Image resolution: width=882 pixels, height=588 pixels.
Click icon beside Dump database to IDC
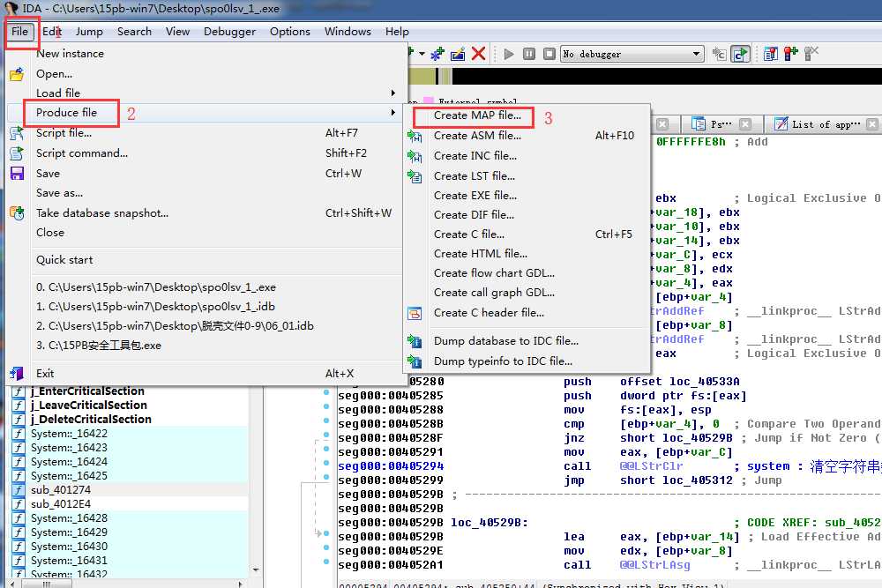415,341
